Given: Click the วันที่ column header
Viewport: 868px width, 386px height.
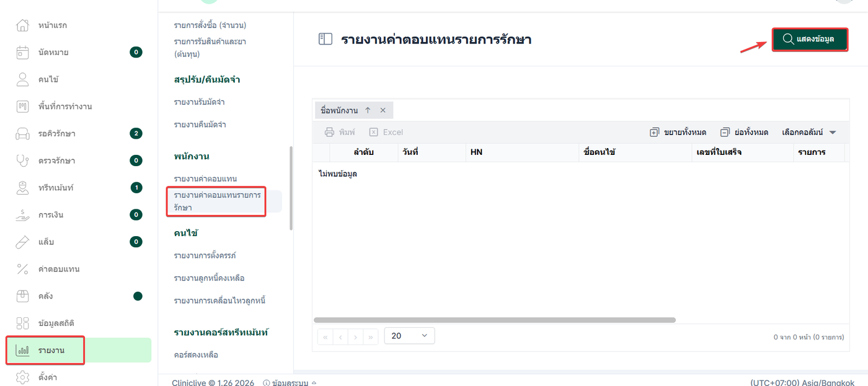Looking at the screenshot, I should (x=432, y=152).
